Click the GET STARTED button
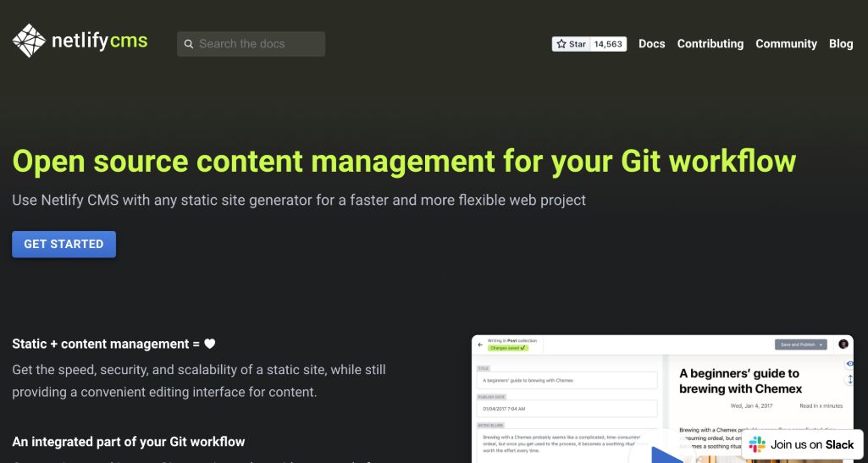Image resolution: width=868 pixels, height=463 pixels. point(64,244)
